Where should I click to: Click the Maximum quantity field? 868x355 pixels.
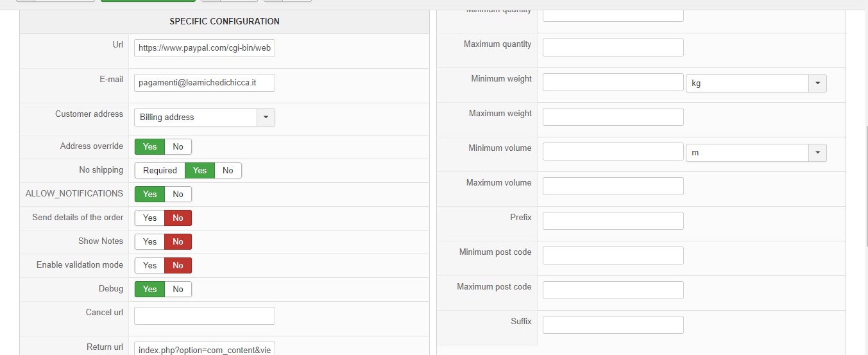(613, 48)
